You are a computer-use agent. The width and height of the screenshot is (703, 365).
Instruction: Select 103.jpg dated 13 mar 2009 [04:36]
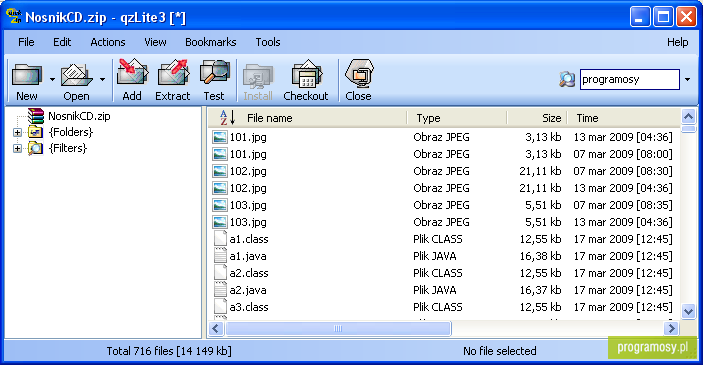444,222
